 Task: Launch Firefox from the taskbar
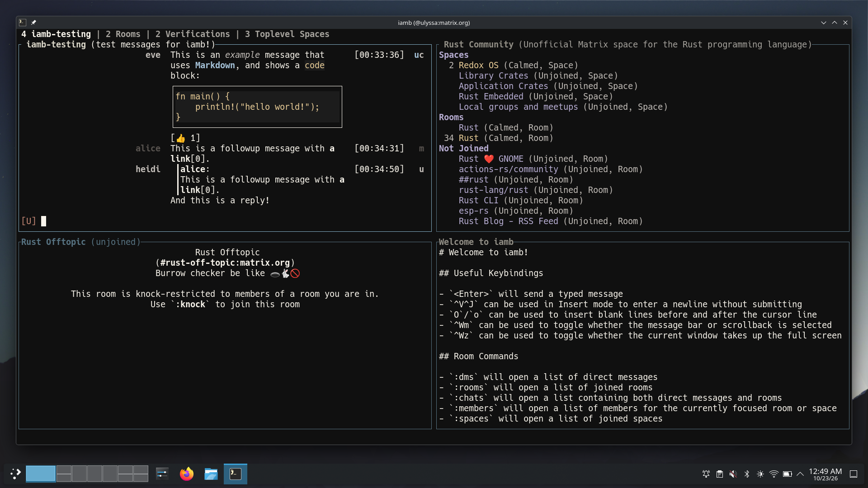(186, 474)
